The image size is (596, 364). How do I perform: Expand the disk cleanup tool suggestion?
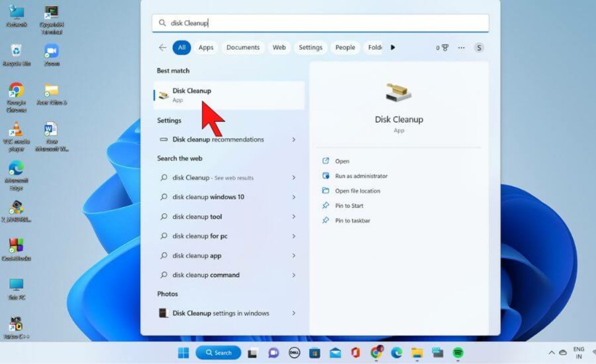(x=294, y=217)
